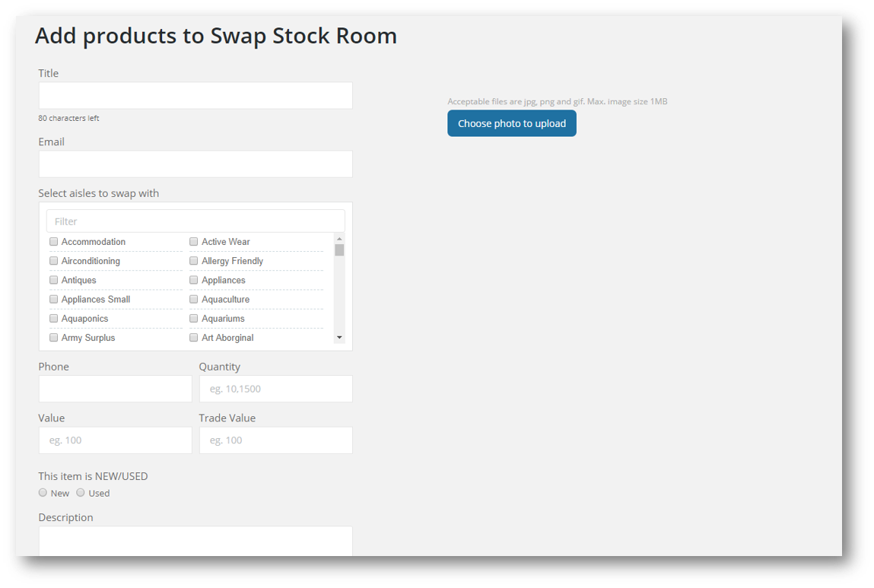Tick the Antiques aisle checkbox
The image size is (874, 588).
pyautogui.click(x=53, y=279)
